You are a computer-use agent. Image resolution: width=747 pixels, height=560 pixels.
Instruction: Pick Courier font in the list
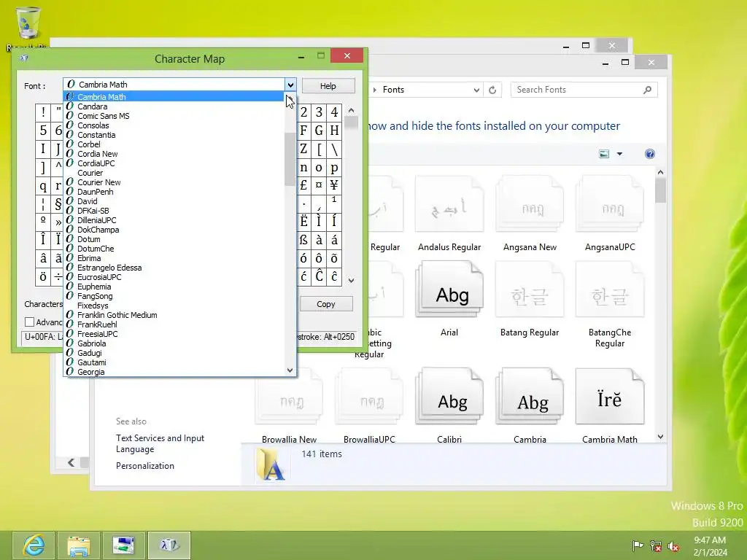(x=174, y=173)
